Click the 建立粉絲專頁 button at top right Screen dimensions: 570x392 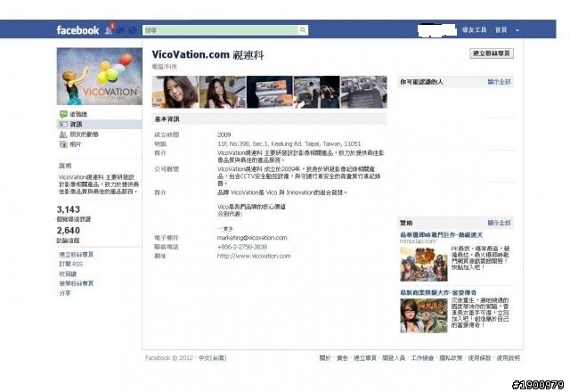point(492,53)
